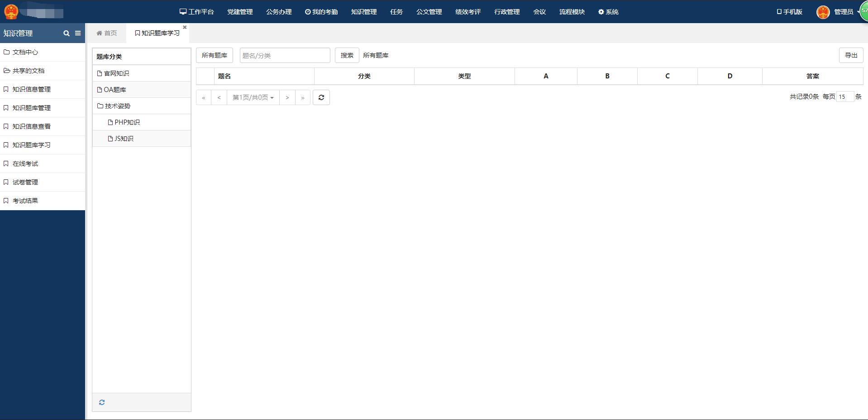Viewport: 868px width, 420px height.
Task: Open 系统 settings menu
Action: tap(608, 12)
